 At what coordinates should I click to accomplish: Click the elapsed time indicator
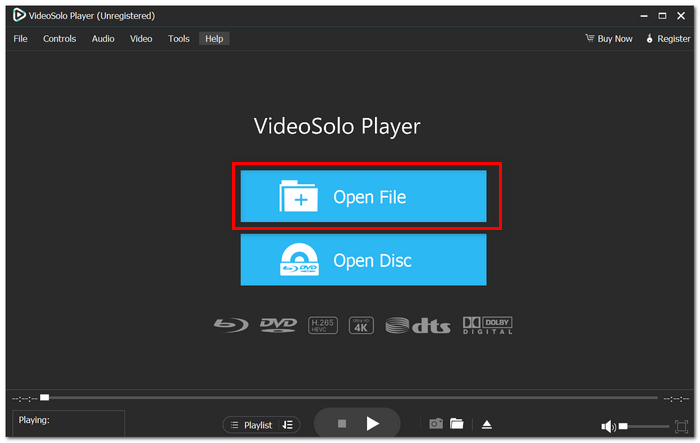pos(25,398)
